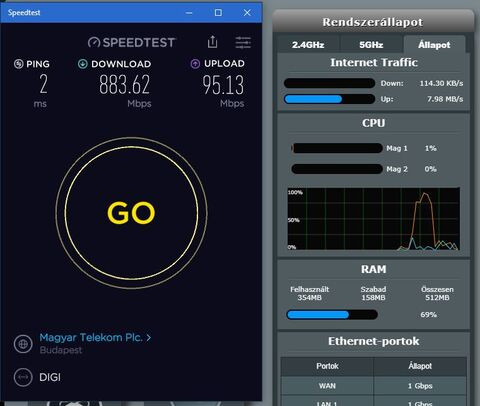480x406 pixels.
Task: Click the ping icon next to PING
Action: [x=19, y=64]
